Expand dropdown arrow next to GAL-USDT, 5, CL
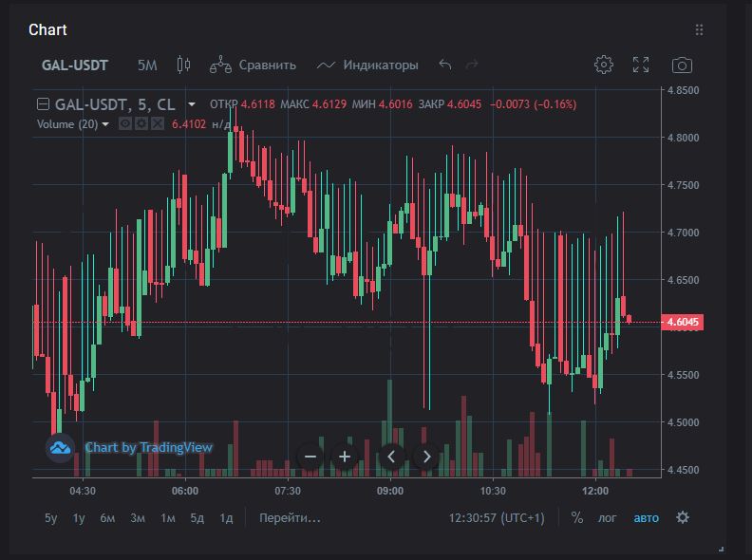 tap(192, 103)
